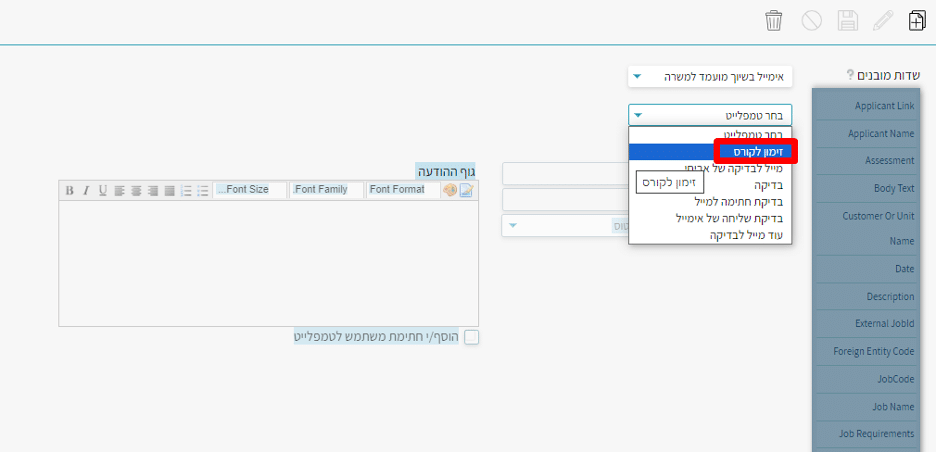Open the Font Format dropdown

401,190
